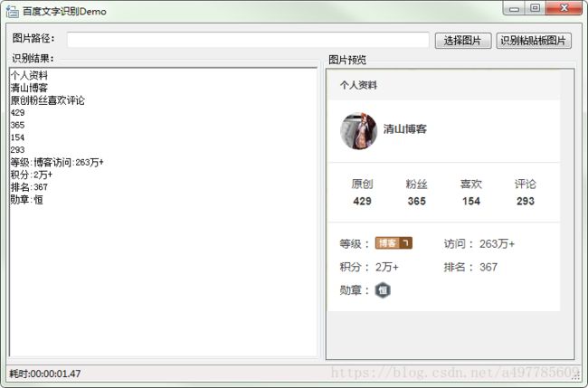This screenshot has width=588, height=388.
Task: Click the 识别粘贴板图片 button
Action: click(x=534, y=41)
